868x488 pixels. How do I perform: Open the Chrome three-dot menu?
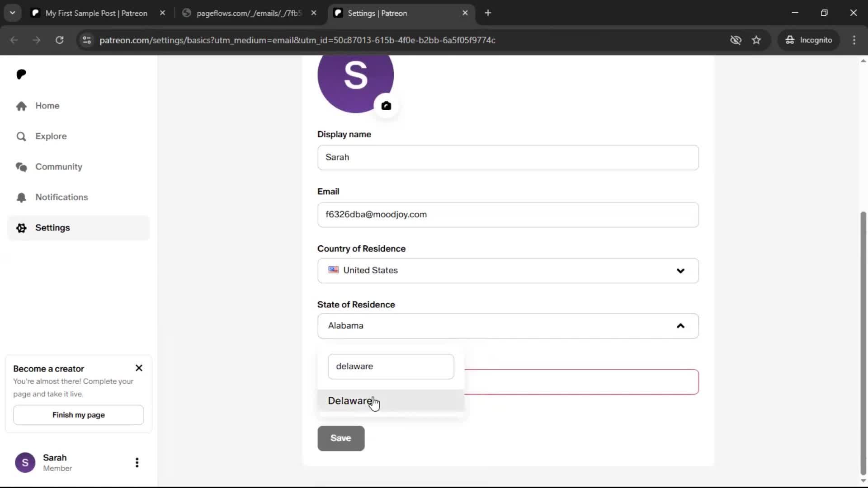(854, 40)
